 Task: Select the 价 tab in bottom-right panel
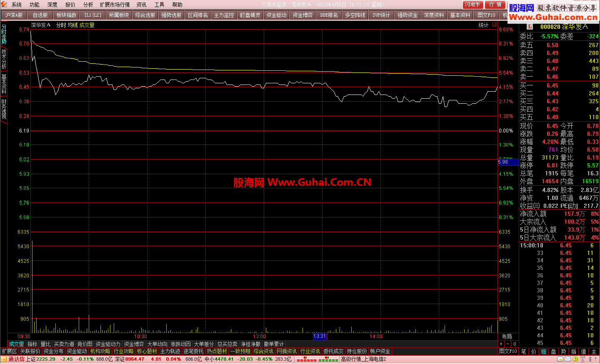point(534,352)
